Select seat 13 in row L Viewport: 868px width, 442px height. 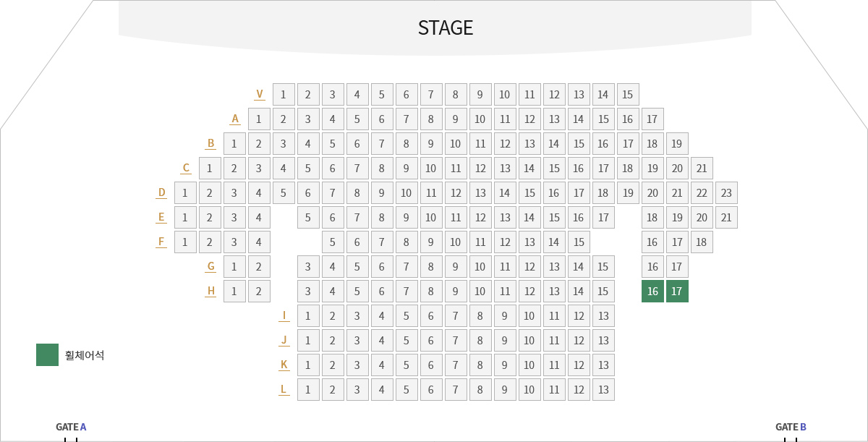pyautogui.click(x=603, y=390)
